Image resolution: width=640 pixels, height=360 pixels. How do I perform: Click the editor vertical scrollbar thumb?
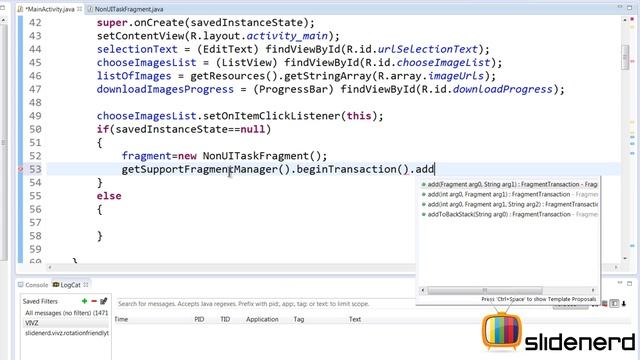[625, 57]
